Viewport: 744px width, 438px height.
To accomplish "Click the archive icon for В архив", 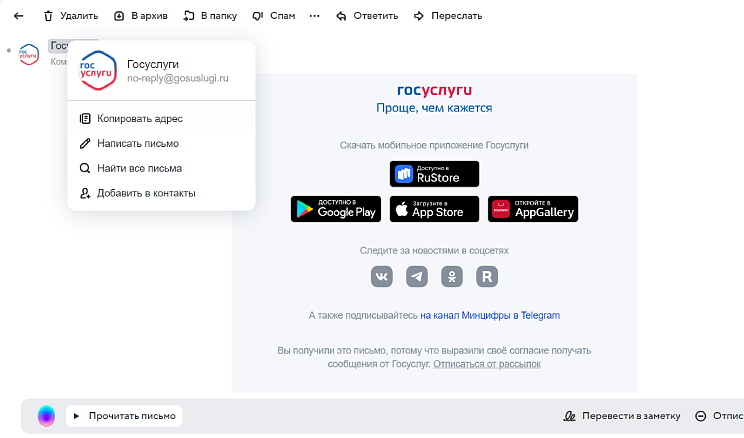I will coord(119,16).
